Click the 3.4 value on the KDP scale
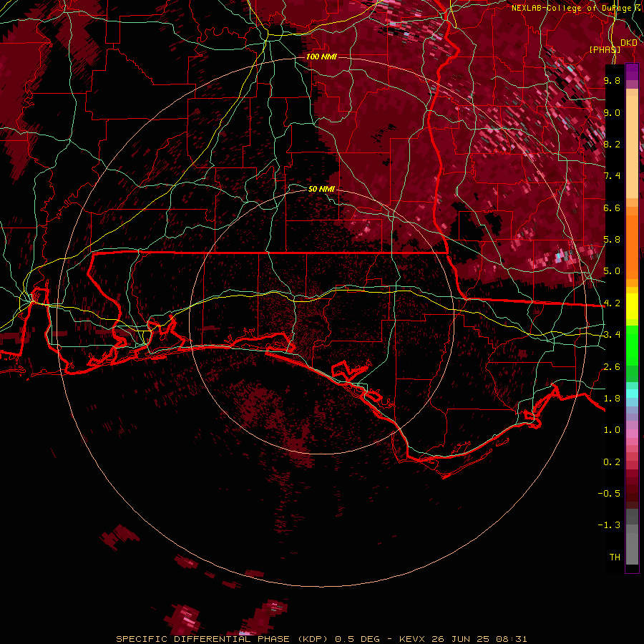 (612, 335)
